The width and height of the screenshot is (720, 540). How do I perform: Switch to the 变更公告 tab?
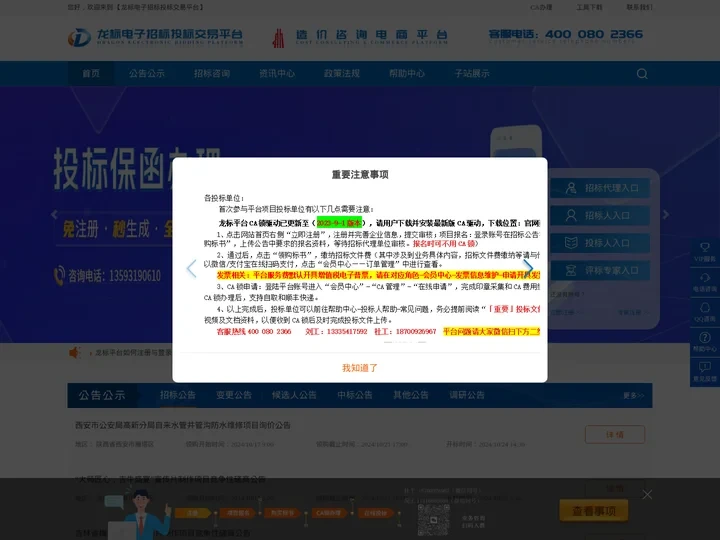pos(234,395)
